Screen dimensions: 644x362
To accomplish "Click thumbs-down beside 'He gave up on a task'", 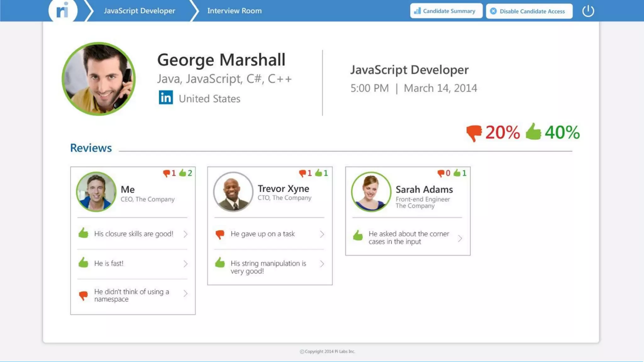I will 220,234.
